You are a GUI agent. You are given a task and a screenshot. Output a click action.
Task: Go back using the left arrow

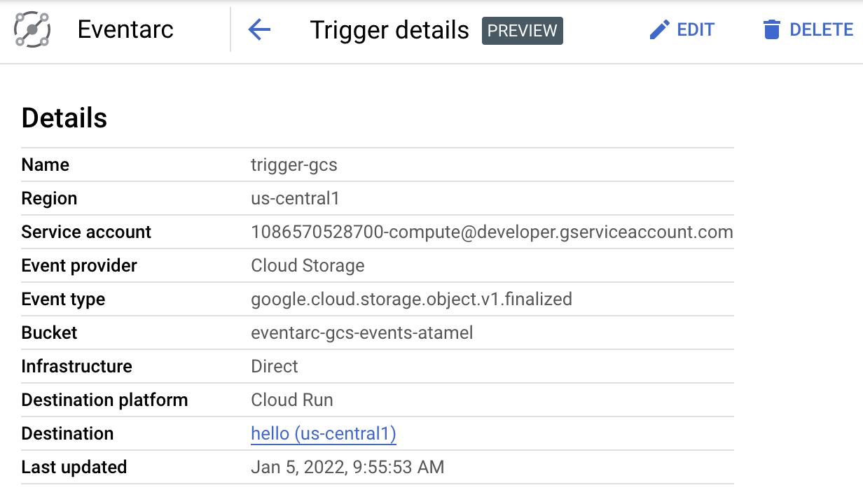pyautogui.click(x=259, y=30)
